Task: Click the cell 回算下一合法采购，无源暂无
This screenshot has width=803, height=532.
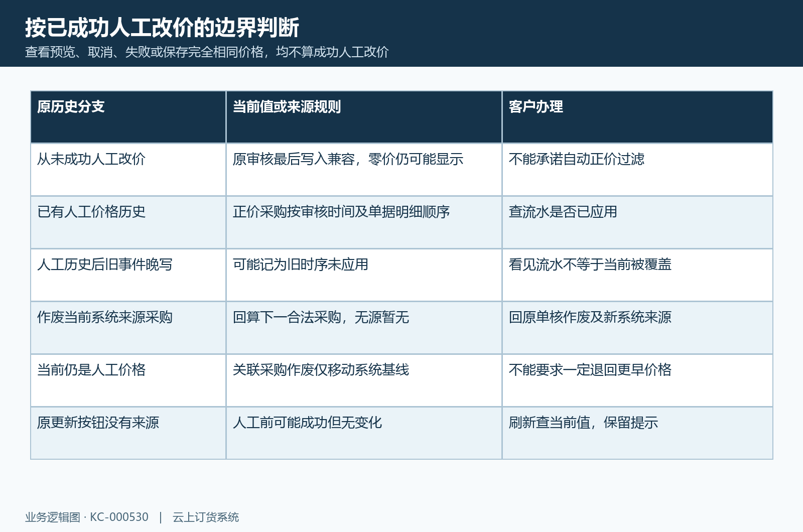Action: click(364, 328)
